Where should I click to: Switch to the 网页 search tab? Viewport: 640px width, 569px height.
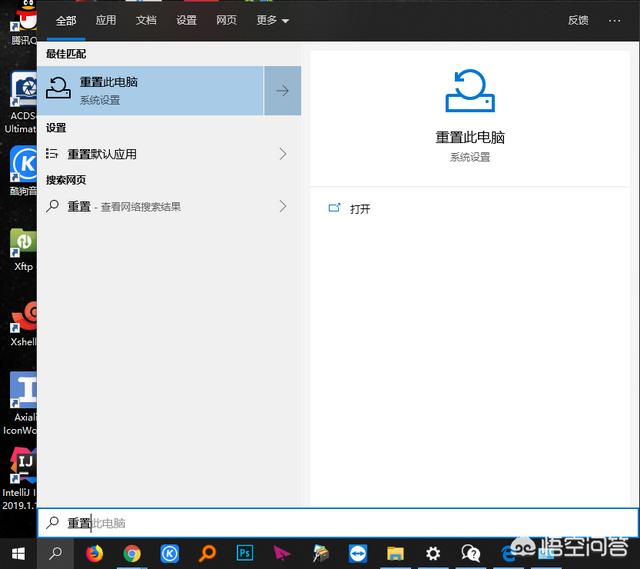tap(226, 20)
